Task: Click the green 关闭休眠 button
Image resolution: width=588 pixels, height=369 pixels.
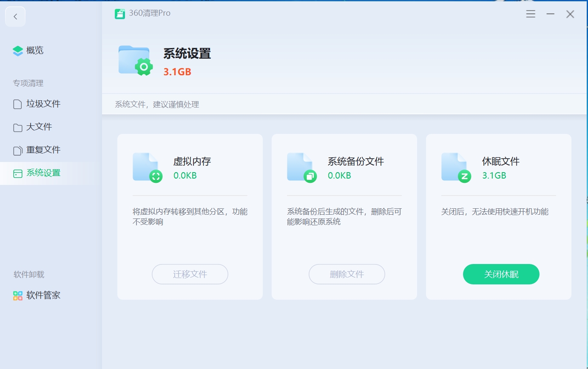Action: pyautogui.click(x=501, y=274)
